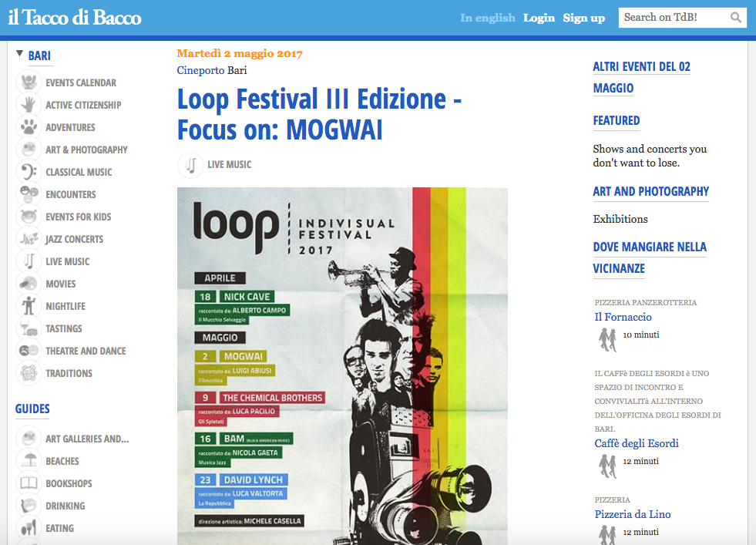756x545 pixels.
Task: Click the Eating fork and knife icon
Action: 29,527
